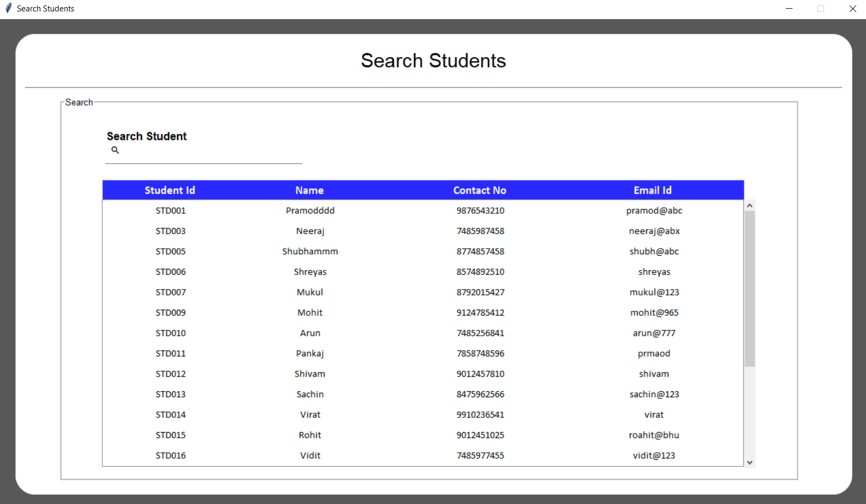
Task: Select the row with email shubh@abc
Action: pos(654,251)
